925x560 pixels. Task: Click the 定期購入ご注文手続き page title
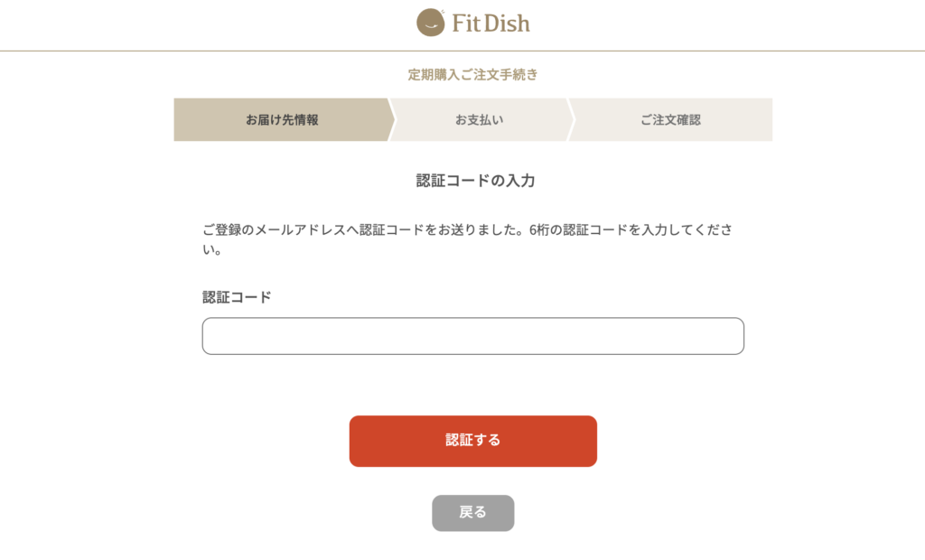(473, 74)
